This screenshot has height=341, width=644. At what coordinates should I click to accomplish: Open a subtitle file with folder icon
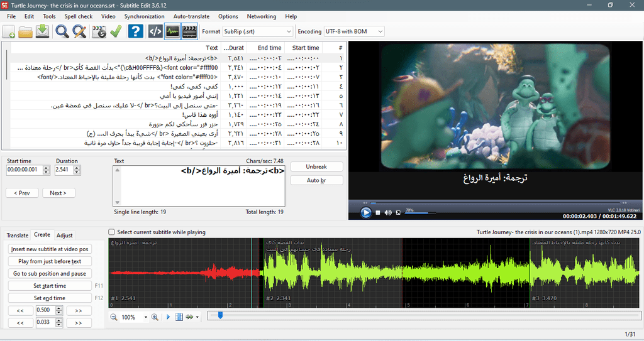click(25, 31)
